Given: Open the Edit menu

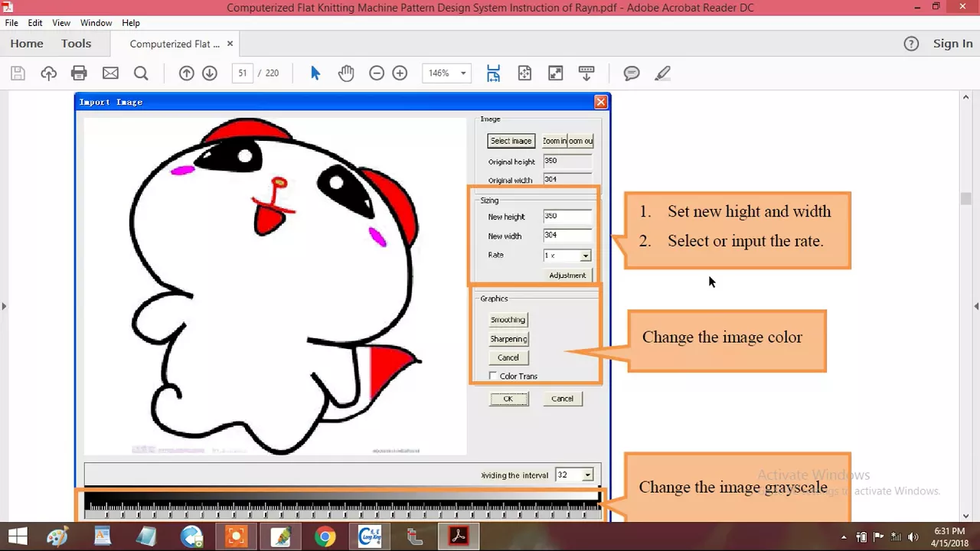Looking at the screenshot, I should pyautogui.click(x=35, y=23).
